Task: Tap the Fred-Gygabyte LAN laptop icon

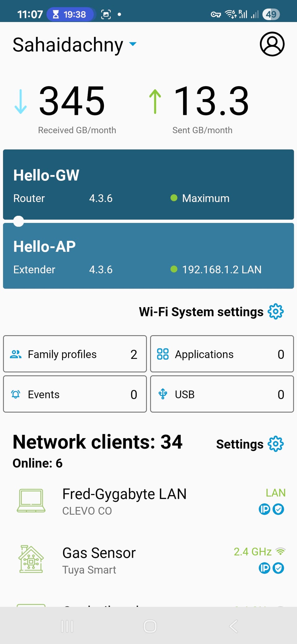Action: 31,500
